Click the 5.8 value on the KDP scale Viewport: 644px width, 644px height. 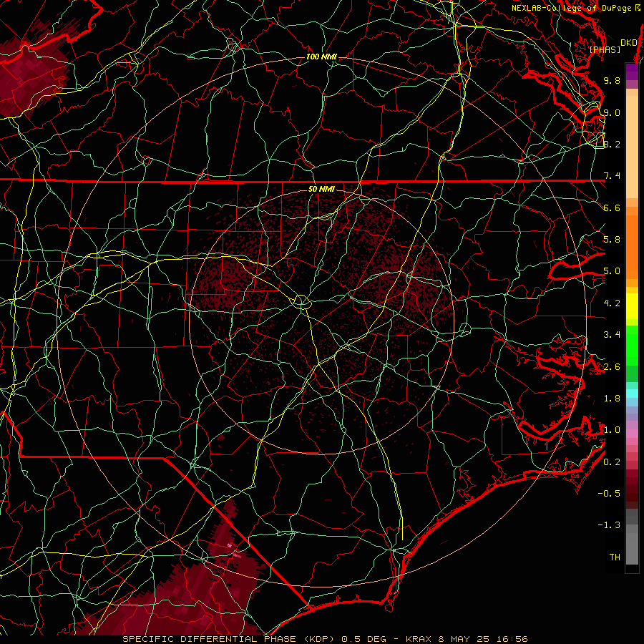coord(612,240)
